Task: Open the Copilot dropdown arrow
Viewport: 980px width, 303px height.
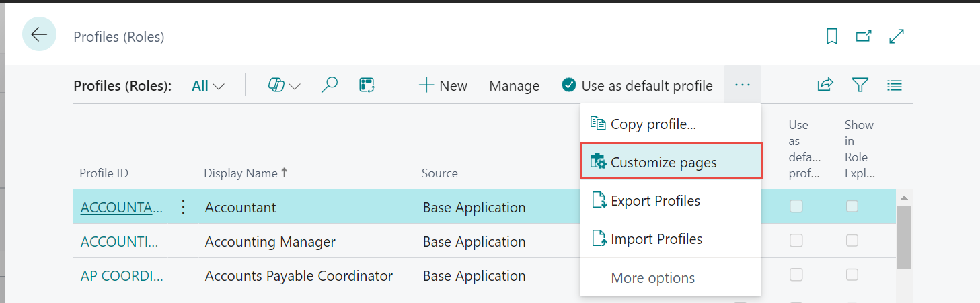Action: 295,86
